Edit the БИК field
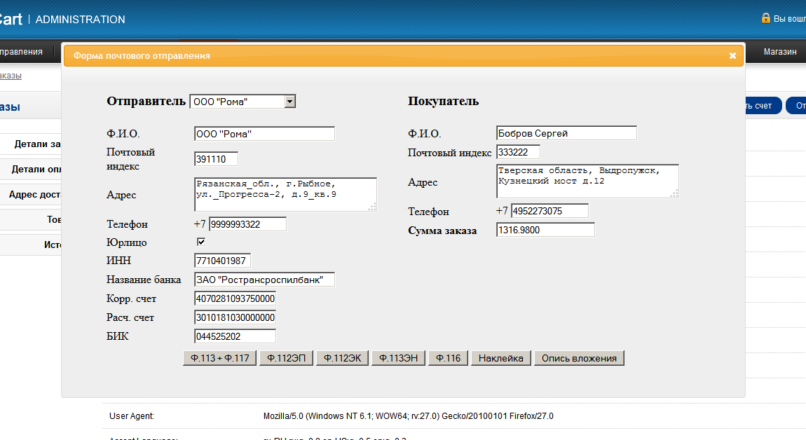The width and height of the screenshot is (806, 440). click(x=235, y=337)
